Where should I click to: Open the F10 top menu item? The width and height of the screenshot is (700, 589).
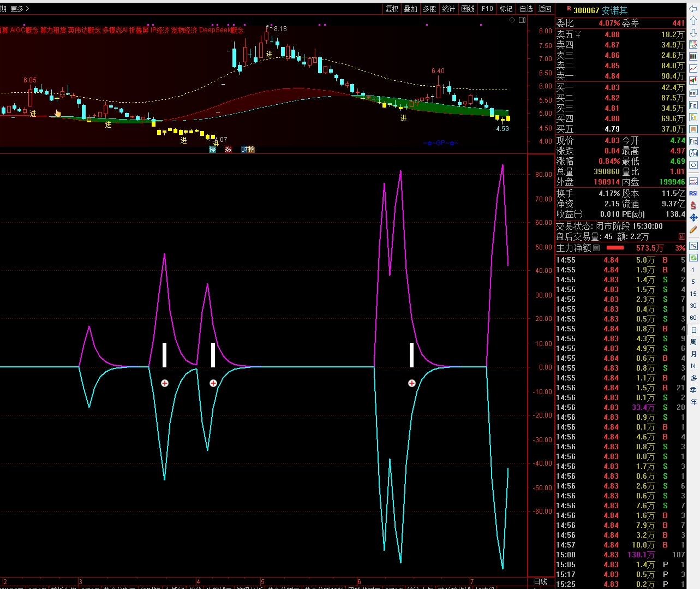coord(487,9)
